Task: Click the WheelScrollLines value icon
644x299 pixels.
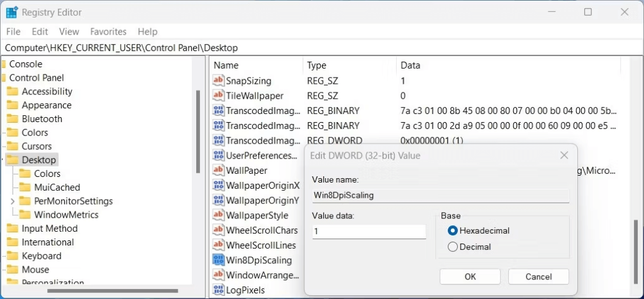Action: coord(218,245)
